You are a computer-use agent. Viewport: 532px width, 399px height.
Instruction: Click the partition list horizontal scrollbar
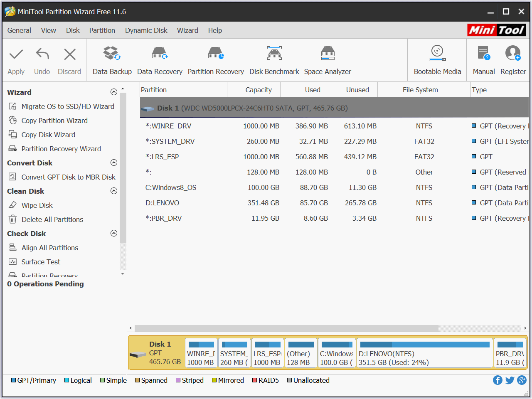click(x=287, y=328)
